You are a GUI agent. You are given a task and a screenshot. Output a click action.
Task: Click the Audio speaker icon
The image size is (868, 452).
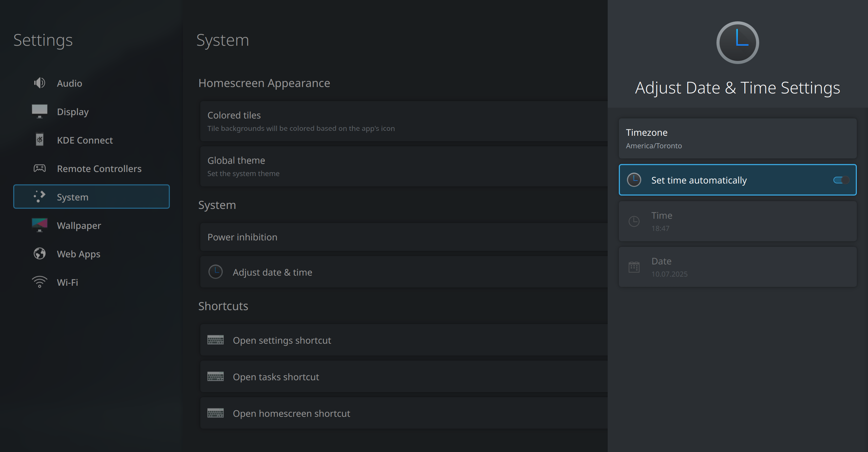click(40, 83)
